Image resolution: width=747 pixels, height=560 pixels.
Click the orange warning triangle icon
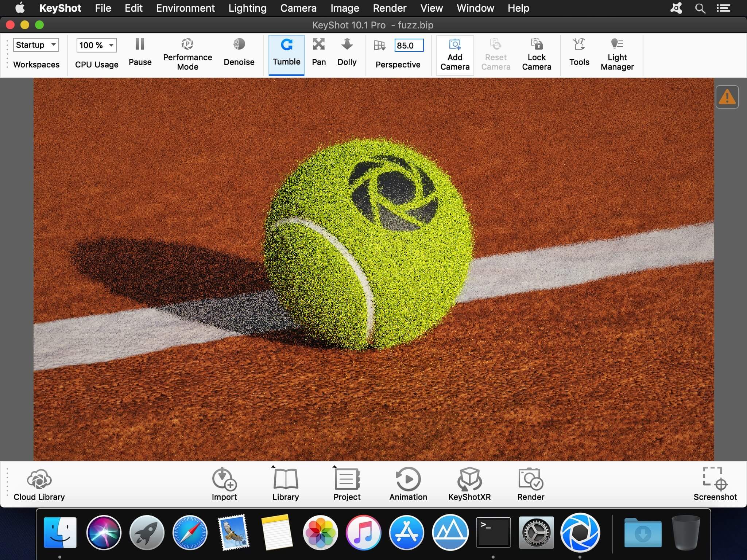[x=727, y=97]
